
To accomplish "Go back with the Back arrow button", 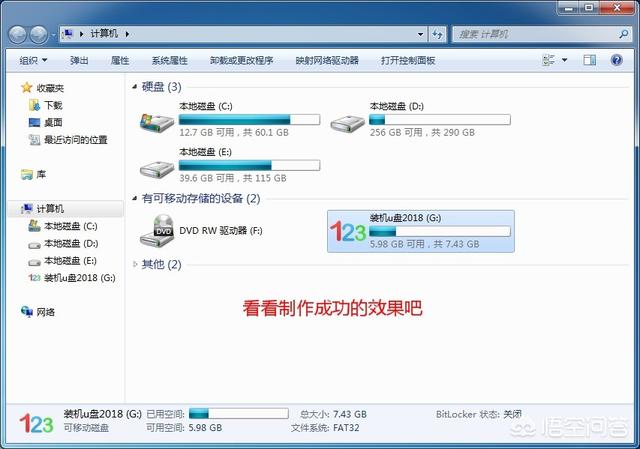I will [x=18, y=35].
